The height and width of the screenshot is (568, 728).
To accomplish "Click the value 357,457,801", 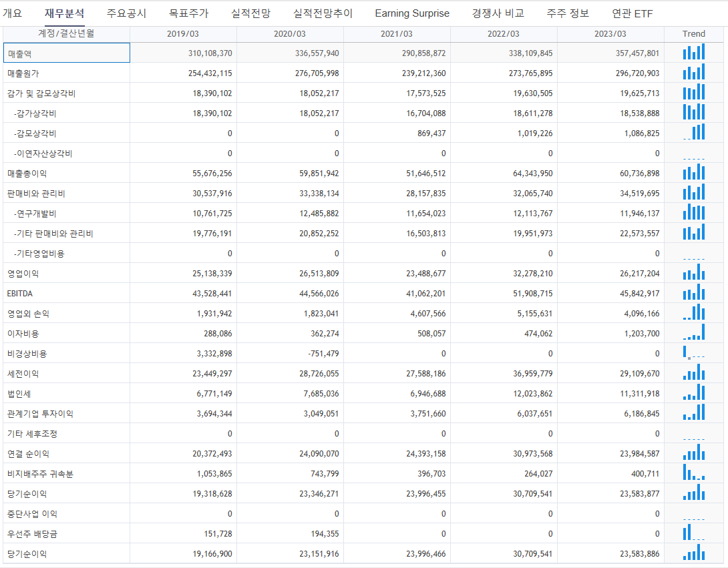I will tap(637, 53).
